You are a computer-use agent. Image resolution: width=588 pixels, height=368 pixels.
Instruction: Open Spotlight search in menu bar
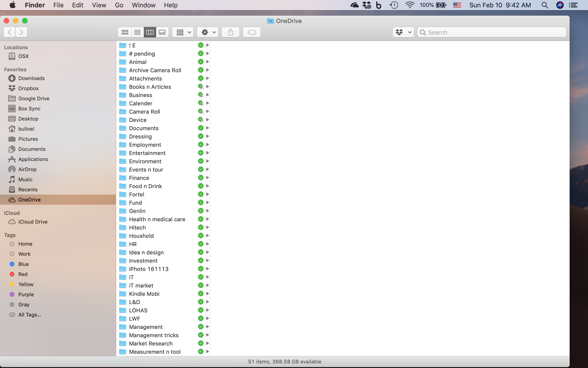tap(545, 5)
